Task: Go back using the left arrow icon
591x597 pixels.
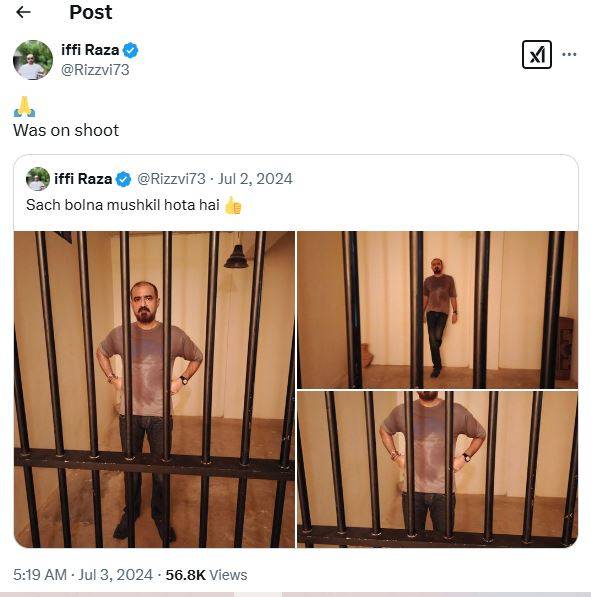Action: [23, 12]
